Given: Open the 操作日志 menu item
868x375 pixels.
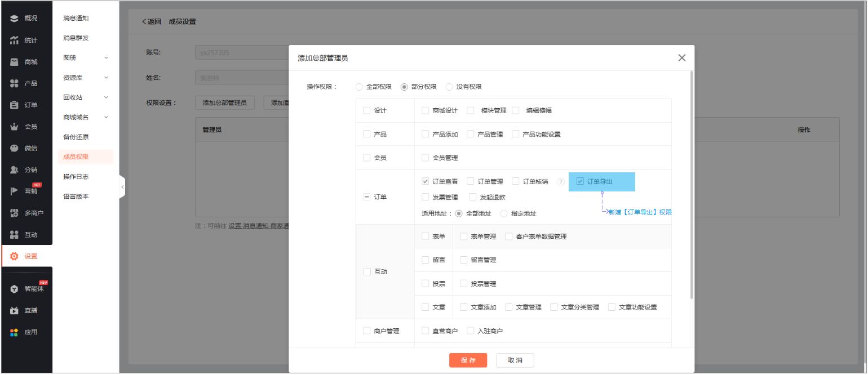Looking at the screenshot, I should click(x=76, y=177).
